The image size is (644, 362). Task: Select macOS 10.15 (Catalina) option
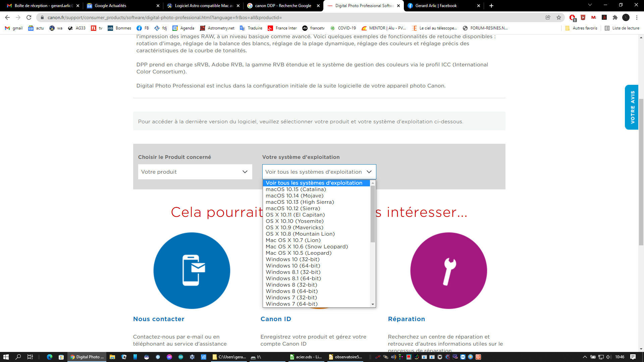point(296,189)
